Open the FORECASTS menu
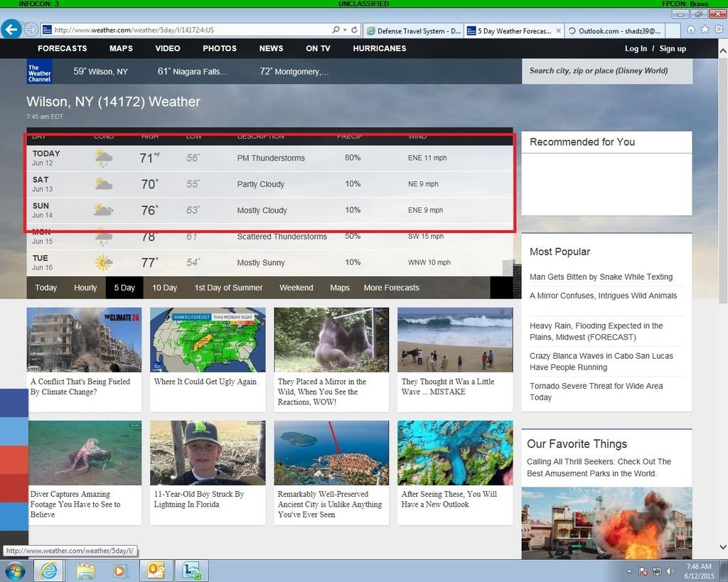728x582 pixels. coord(63,48)
